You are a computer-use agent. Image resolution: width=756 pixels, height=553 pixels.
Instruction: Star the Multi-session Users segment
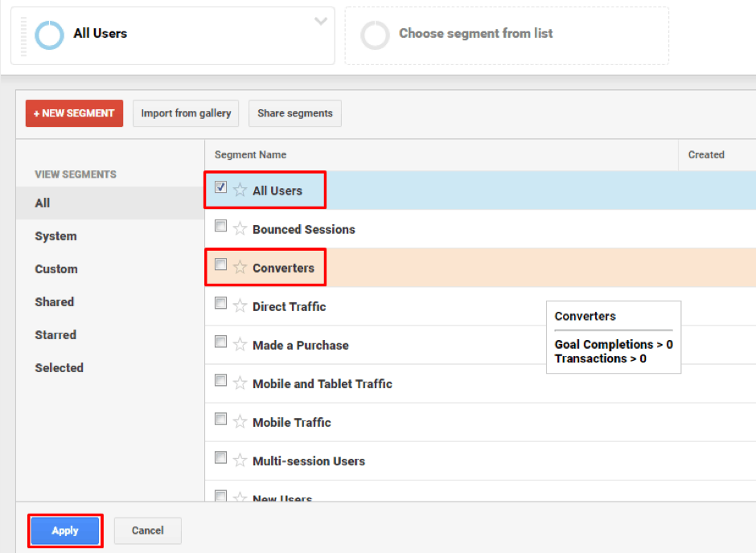[240, 461]
